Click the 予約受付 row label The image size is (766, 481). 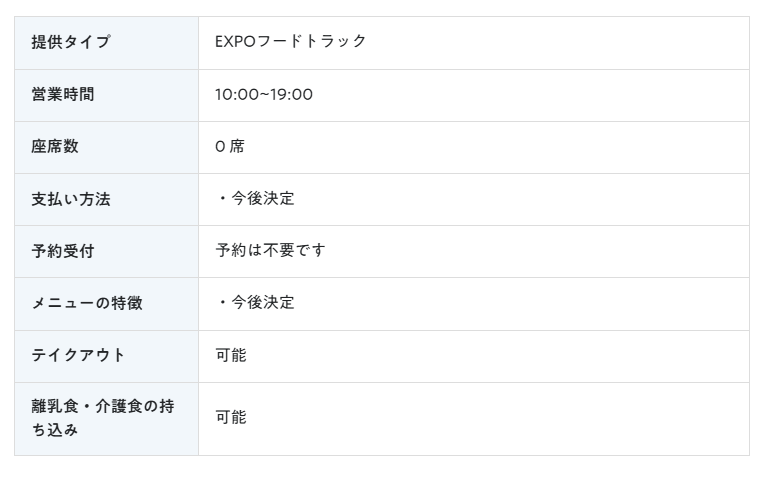point(63,251)
